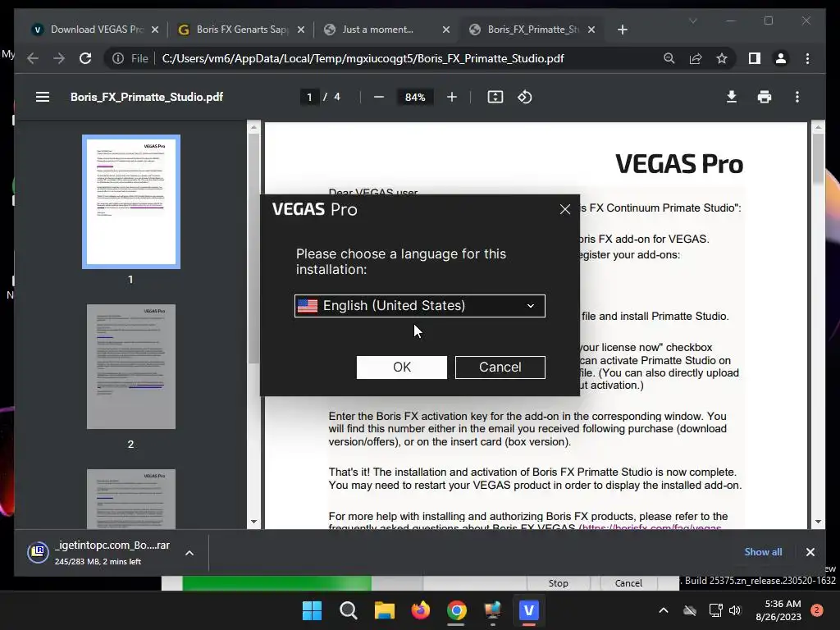Screen dimensions: 840x630
Task: Reload the current page
Action: pos(85,58)
